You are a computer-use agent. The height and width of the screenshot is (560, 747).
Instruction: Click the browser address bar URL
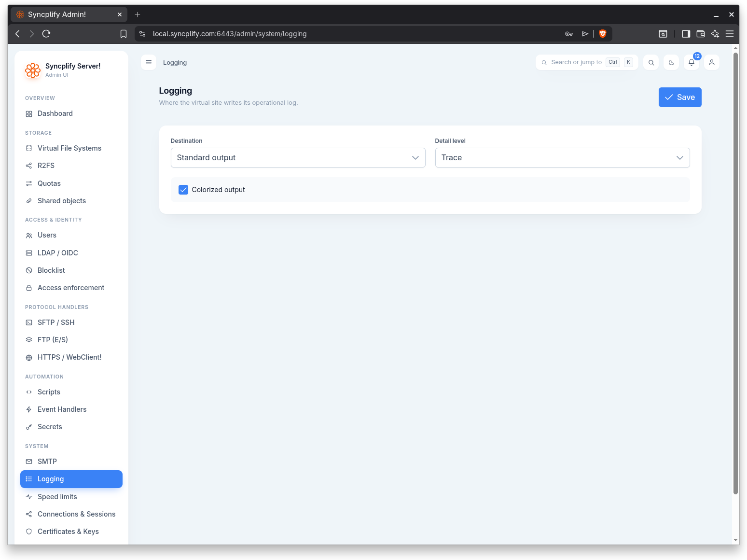pyautogui.click(x=230, y=34)
